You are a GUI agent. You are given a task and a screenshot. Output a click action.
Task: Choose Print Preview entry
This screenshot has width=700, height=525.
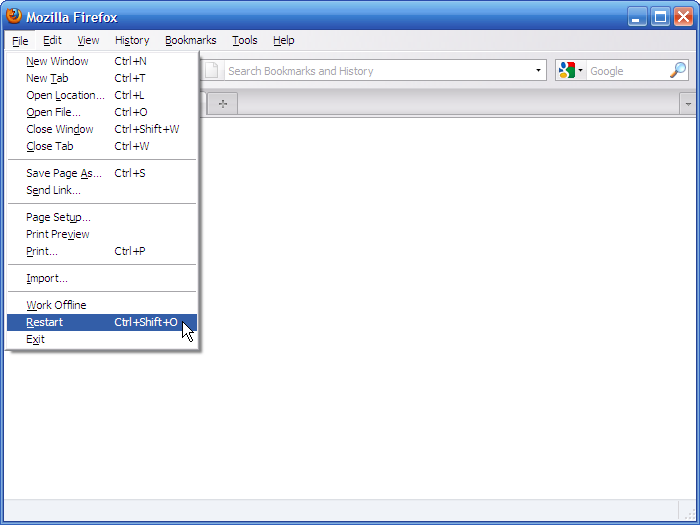pyautogui.click(x=102, y=234)
